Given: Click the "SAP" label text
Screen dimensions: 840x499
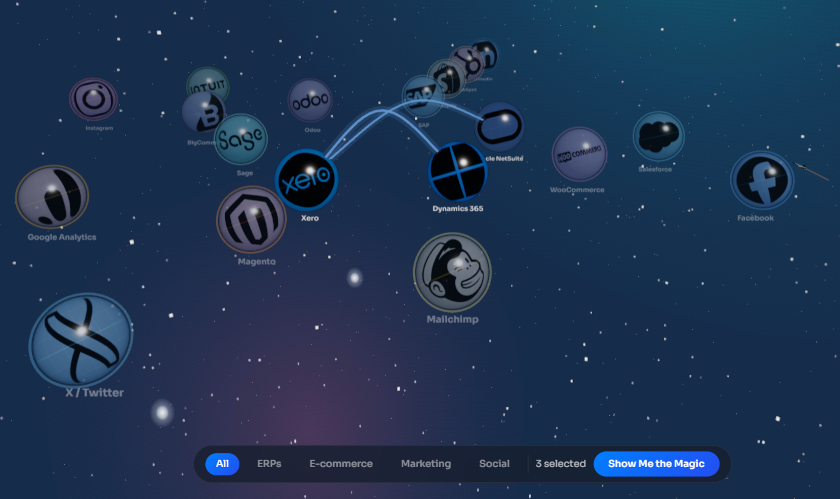Looking at the screenshot, I should pos(423,125).
